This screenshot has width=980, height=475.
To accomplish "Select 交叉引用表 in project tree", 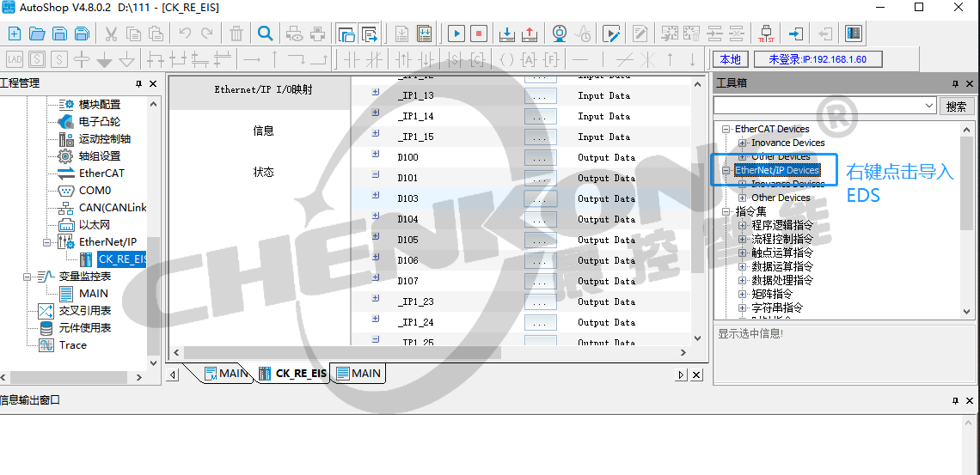I will [85, 310].
